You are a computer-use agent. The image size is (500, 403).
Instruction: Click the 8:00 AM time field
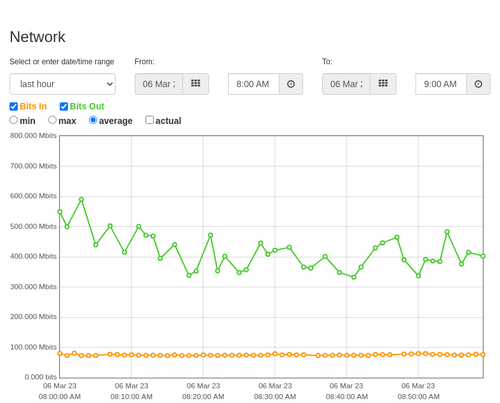[254, 84]
